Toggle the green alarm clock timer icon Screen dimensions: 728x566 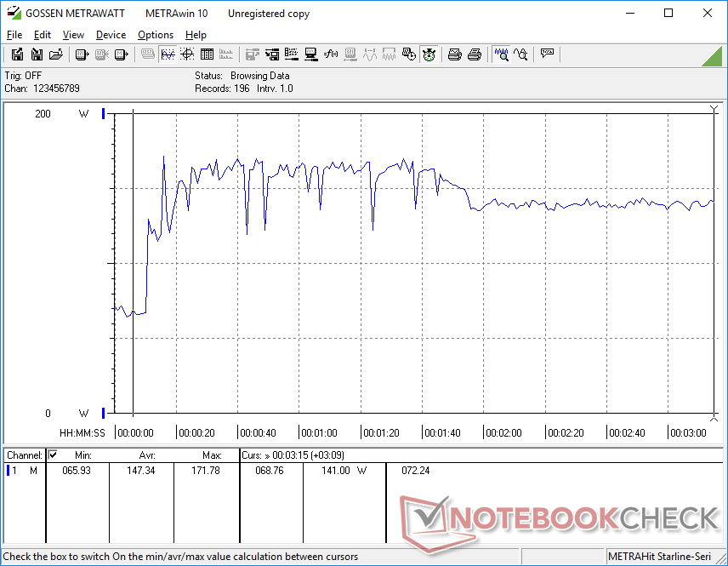coord(429,54)
